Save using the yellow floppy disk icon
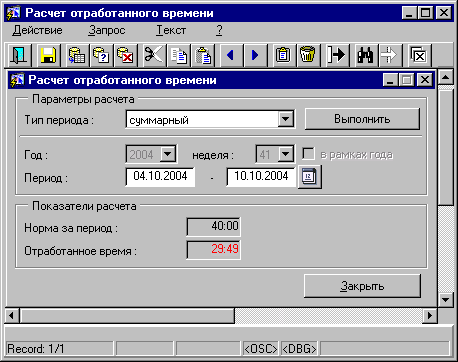 point(48,55)
